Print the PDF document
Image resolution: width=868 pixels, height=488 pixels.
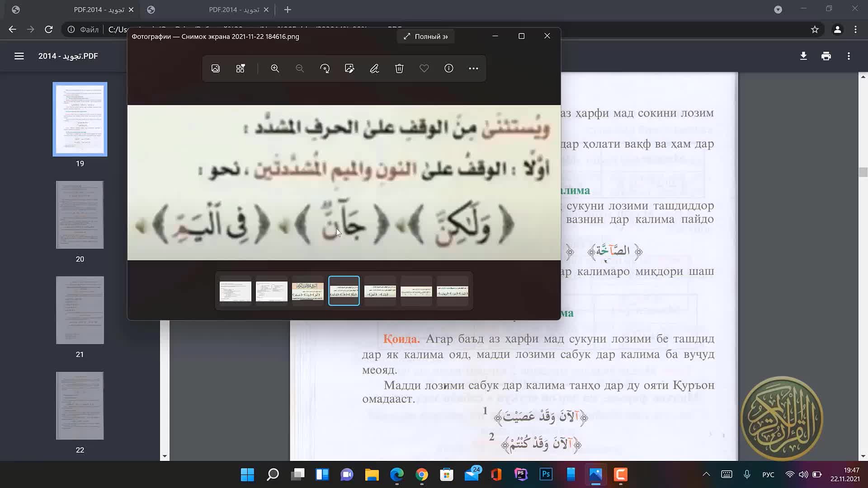[826, 56]
